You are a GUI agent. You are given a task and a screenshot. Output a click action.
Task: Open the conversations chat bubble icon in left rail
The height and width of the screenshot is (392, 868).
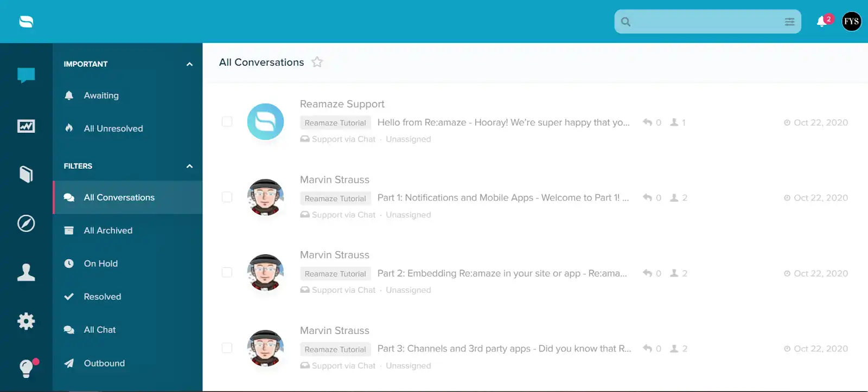26,75
